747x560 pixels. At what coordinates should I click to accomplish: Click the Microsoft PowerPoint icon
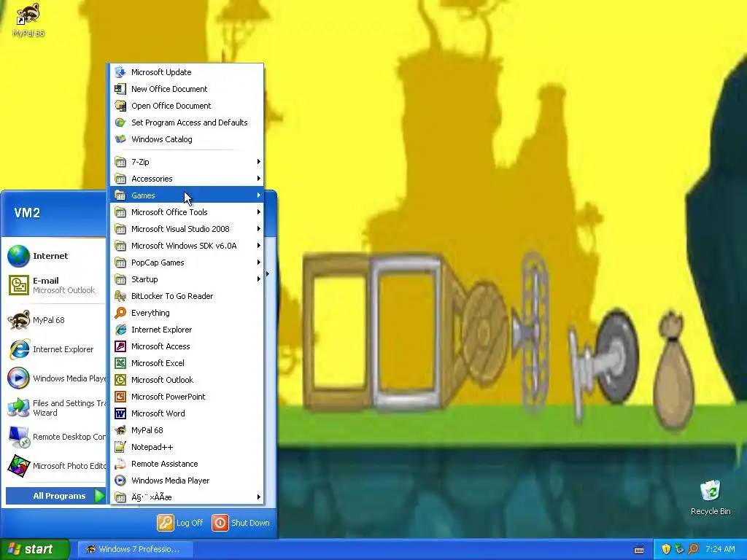click(120, 397)
